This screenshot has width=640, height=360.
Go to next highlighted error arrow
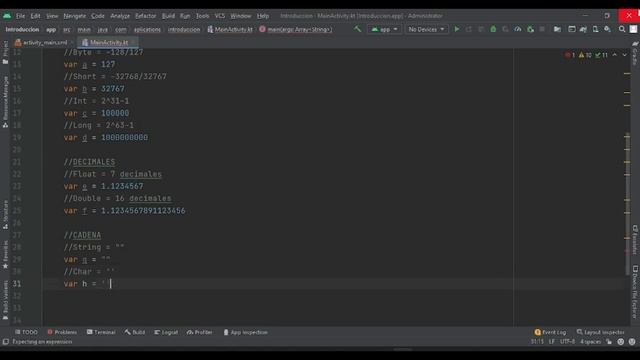(x=624, y=55)
